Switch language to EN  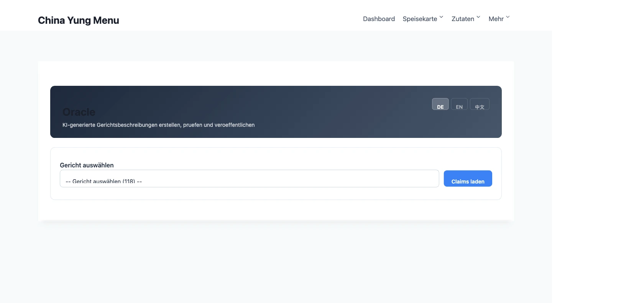[459, 104]
